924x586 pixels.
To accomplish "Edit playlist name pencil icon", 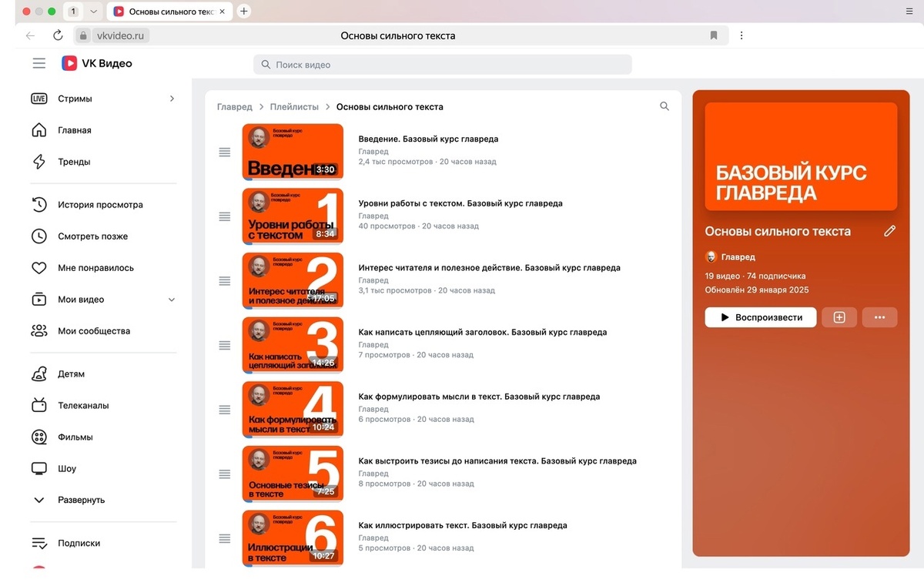I will pyautogui.click(x=889, y=231).
